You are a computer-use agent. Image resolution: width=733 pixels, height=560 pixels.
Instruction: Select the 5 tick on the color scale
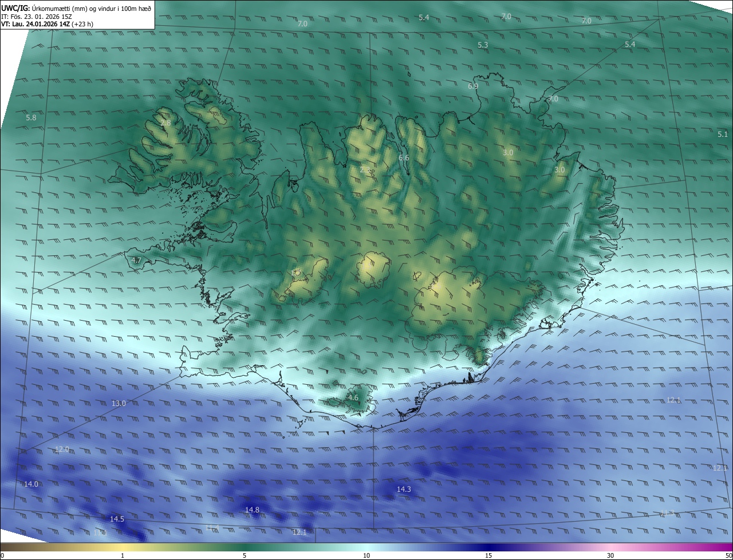[245, 555]
